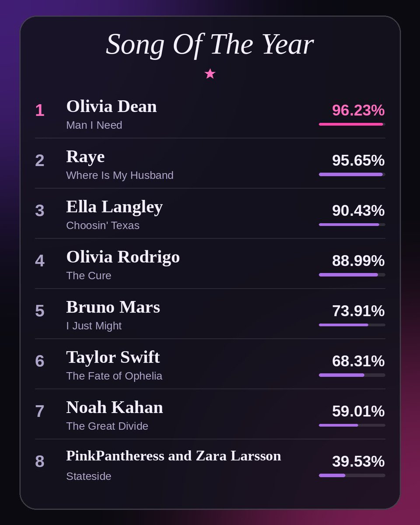Select Taylor Swift artist name

pyautogui.click(x=113, y=357)
